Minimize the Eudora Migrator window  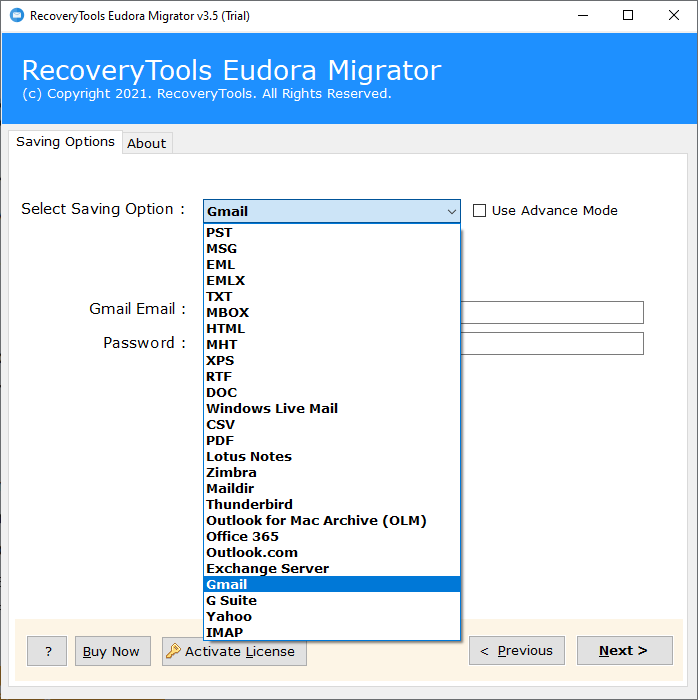(583, 16)
